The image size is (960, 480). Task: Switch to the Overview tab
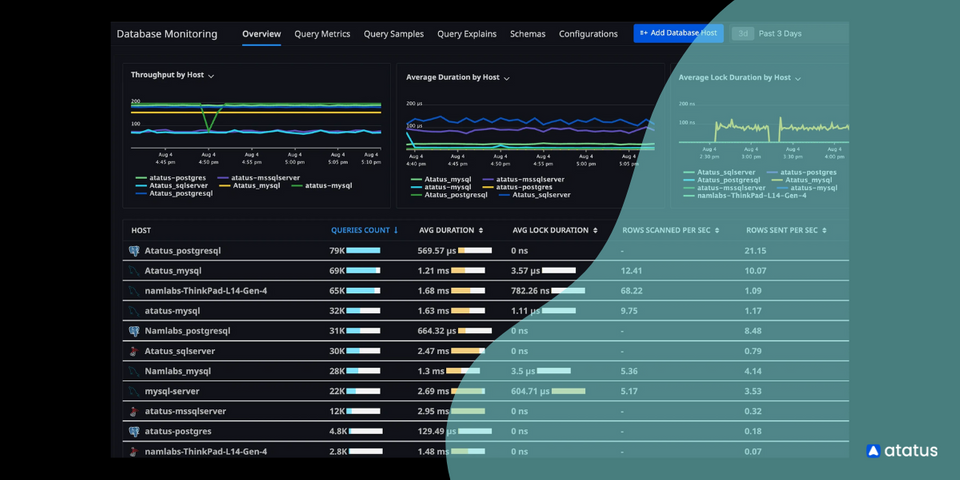click(261, 34)
